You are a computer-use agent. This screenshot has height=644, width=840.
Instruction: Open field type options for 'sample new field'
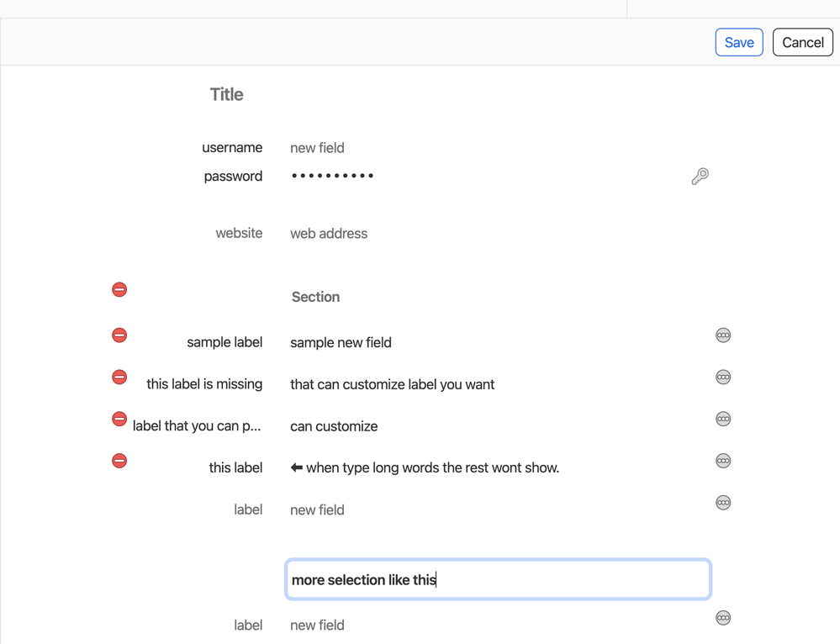pos(723,335)
